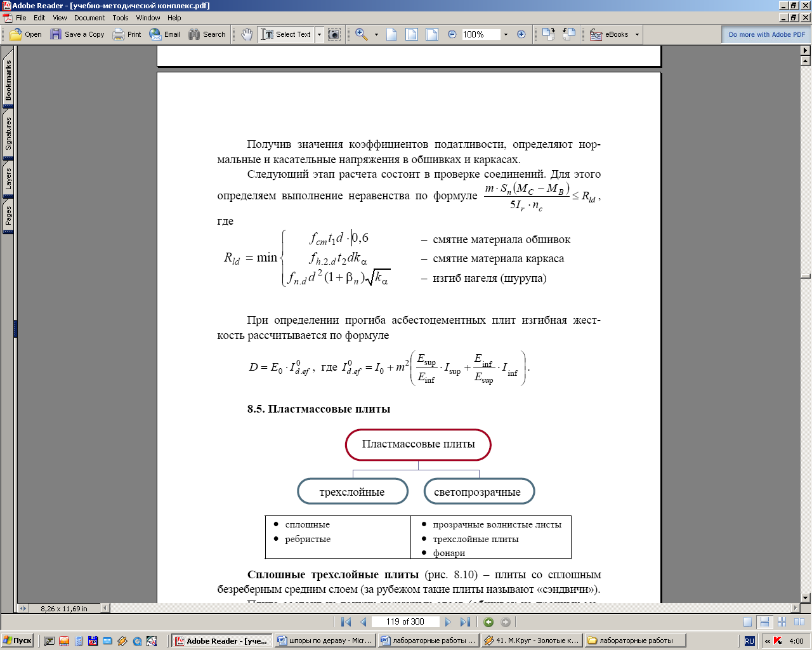Screen dimensions: 812x650
Task: Click the zoom in plus button
Action: [x=521, y=34]
